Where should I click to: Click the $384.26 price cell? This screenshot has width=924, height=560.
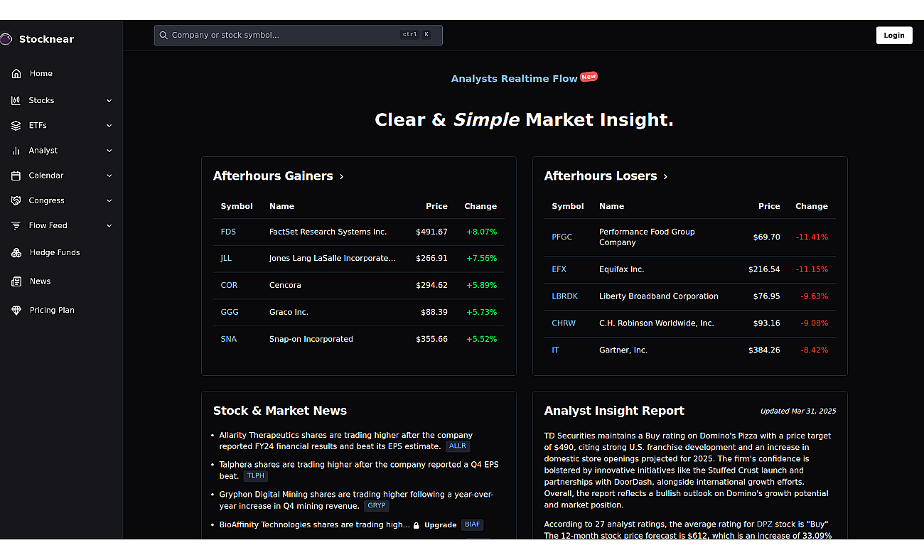(764, 350)
